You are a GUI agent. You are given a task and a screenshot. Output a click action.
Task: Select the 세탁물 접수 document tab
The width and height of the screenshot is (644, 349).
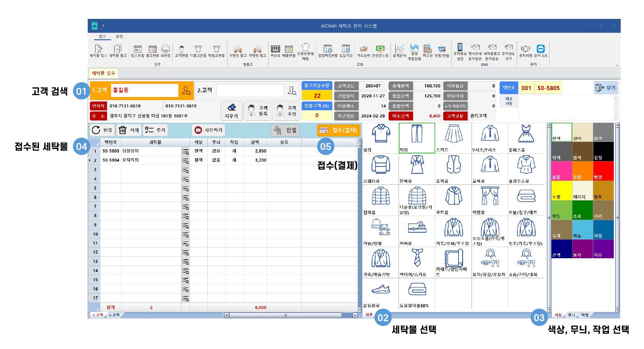pyautogui.click(x=103, y=73)
